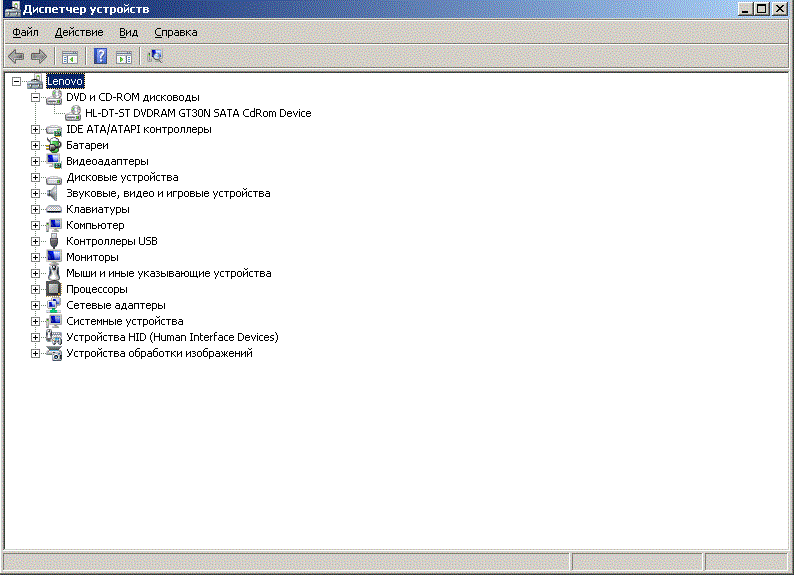This screenshot has width=794, height=575.
Task: Expand the Контроллеры USB node
Action: pos(35,241)
